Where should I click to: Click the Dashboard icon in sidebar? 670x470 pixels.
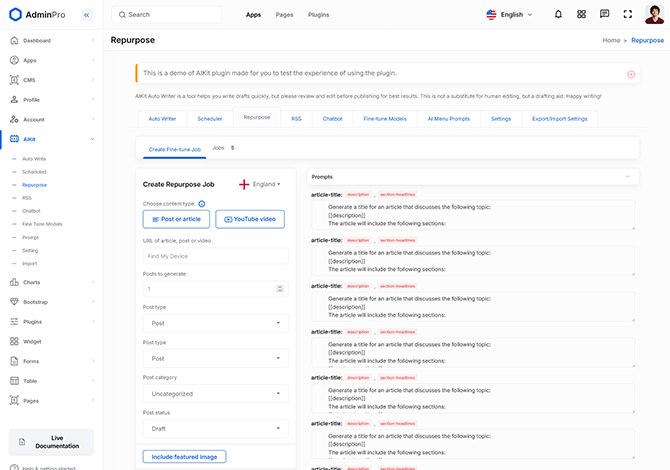pyautogui.click(x=14, y=40)
